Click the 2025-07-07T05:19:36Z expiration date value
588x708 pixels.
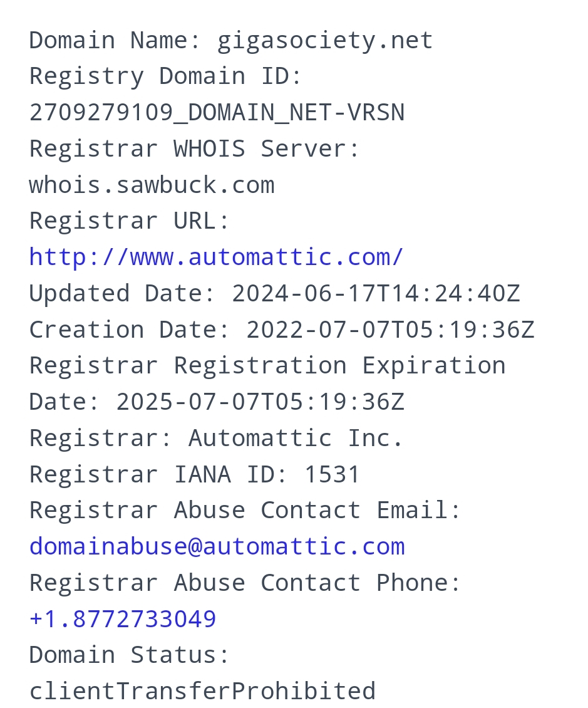260,402
